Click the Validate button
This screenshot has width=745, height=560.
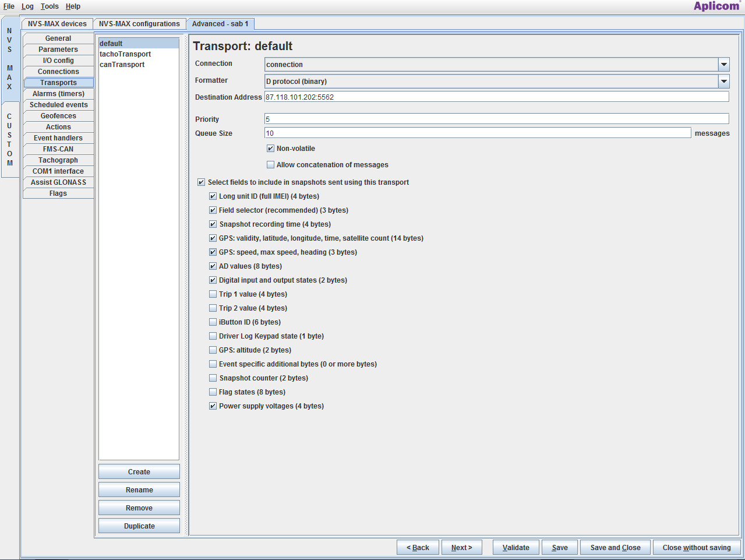pos(516,548)
